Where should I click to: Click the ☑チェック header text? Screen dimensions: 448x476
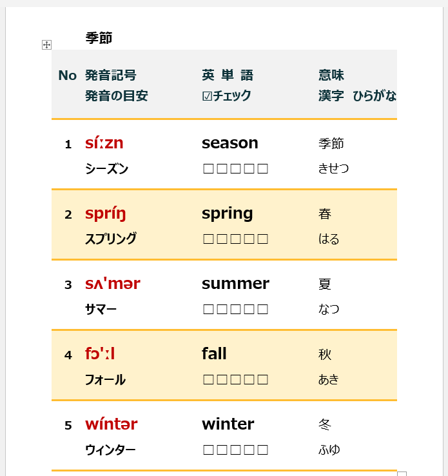(x=226, y=96)
